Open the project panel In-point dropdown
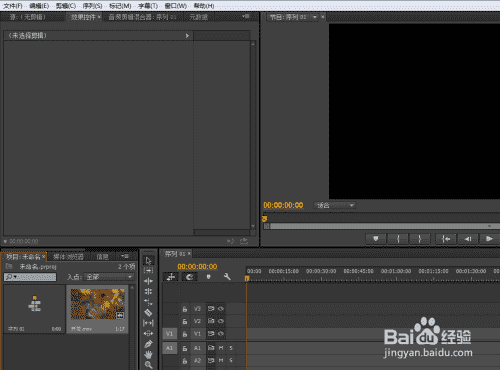The image size is (500, 370). point(109,277)
